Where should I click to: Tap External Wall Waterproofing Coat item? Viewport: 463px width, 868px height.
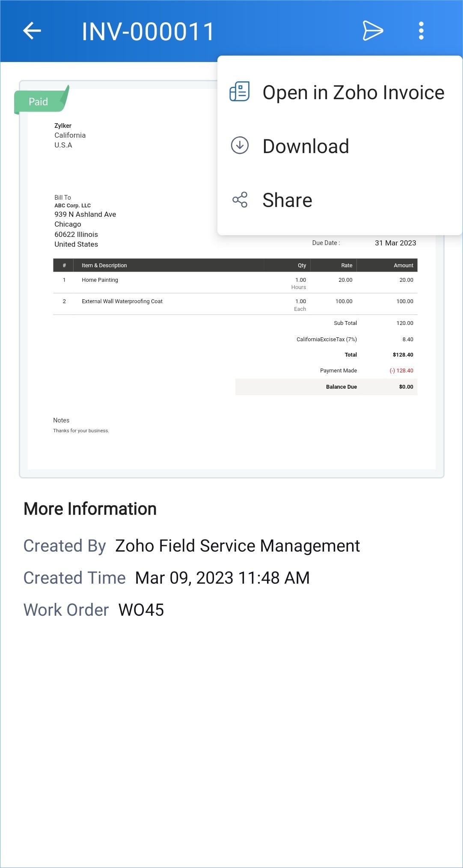click(x=122, y=301)
